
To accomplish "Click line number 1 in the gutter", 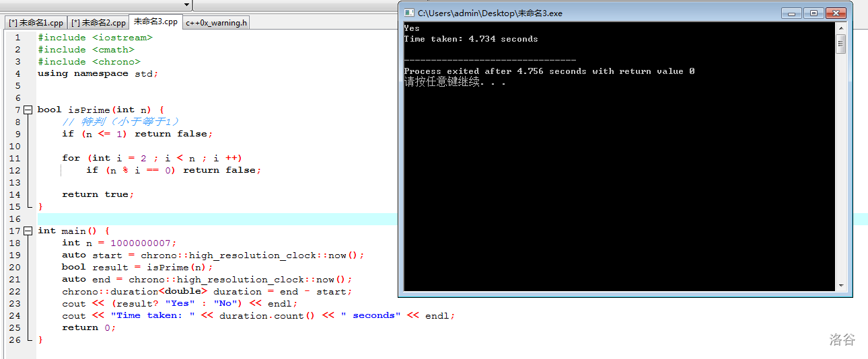I will point(17,38).
